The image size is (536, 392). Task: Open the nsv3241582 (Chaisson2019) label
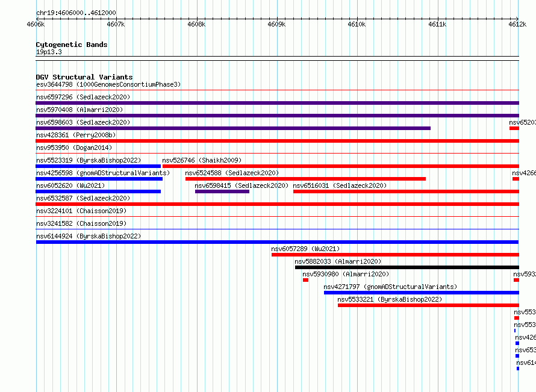81,223
